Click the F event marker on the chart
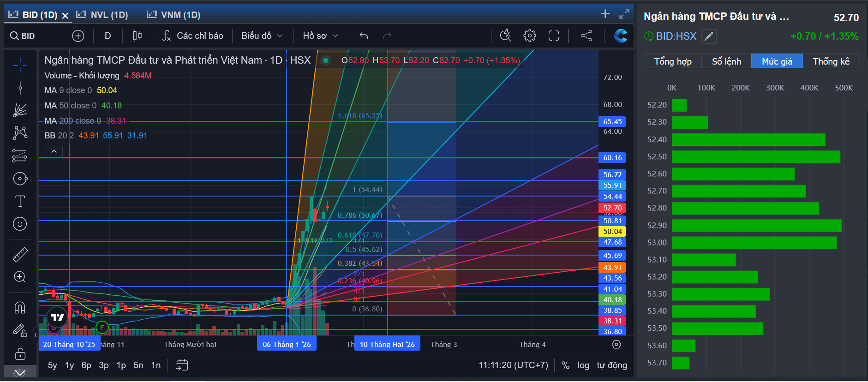 (102, 328)
